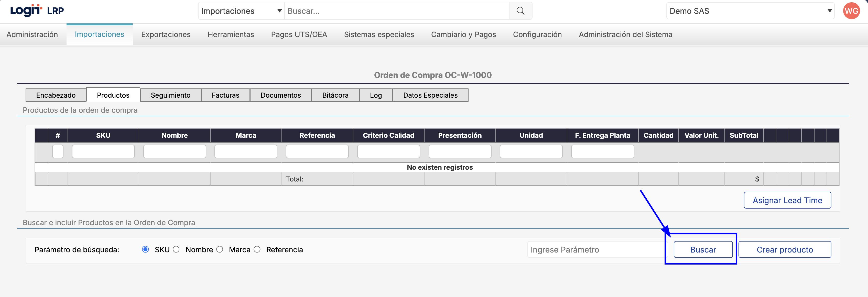
Task: Click Asignar Lead Time button
Action: tap(787, 200)
